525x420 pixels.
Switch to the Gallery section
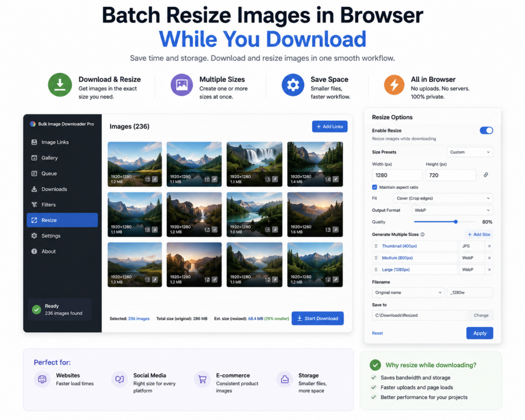[62, 158]
